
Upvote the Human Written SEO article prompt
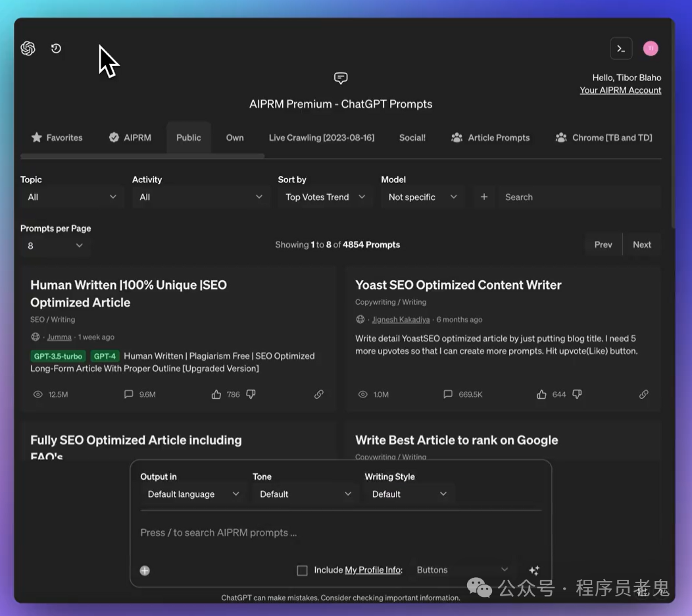[216, 394]
